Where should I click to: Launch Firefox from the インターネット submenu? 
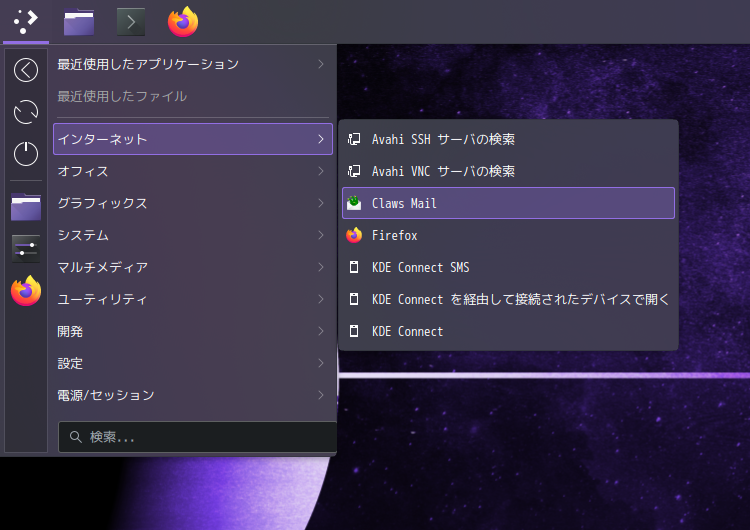[x=508, y=235]
